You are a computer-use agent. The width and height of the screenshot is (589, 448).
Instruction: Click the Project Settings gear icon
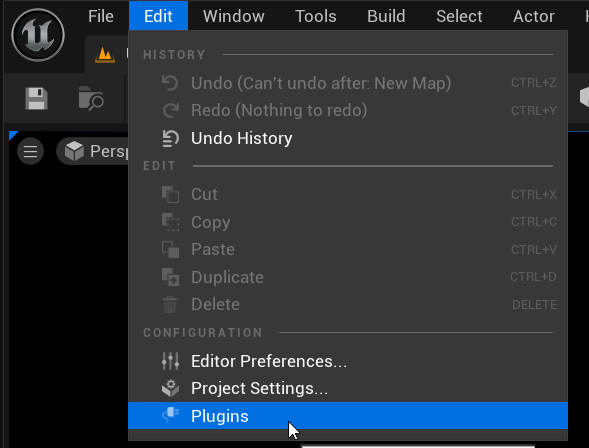click(171, 388)
